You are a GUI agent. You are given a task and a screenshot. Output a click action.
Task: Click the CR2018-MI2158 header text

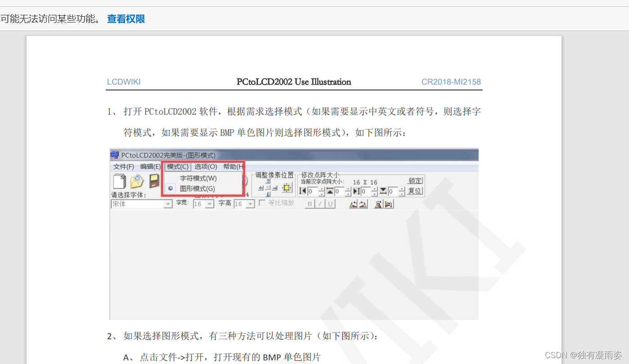451,82
